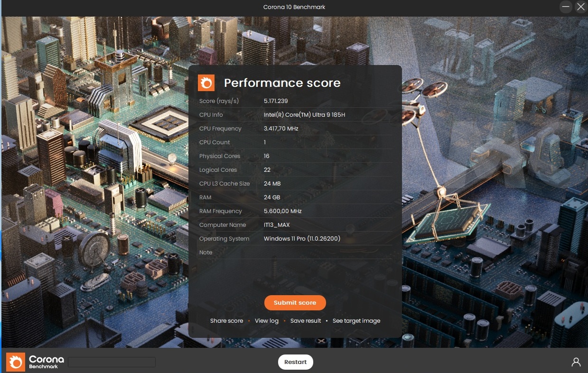Submit the benchmark score
The image size is (588, 373).
click(x=295, y=303)
